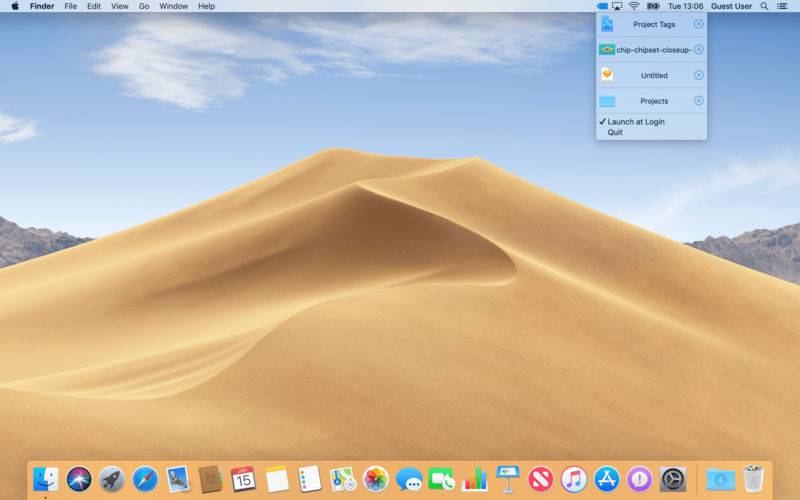Open the Music app in Dock
Screen dimensions: 800x500
click(x=573, y=479)
